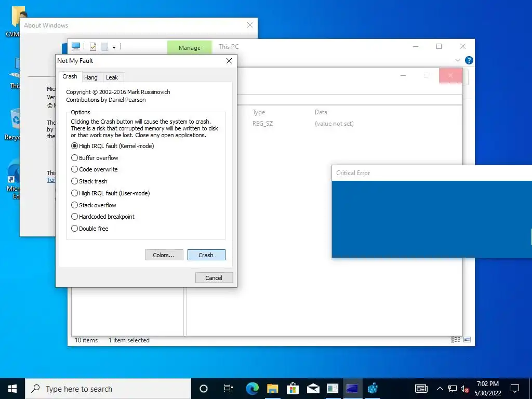Expand the ribbon in This PC window
This screenshot has width=532, height=399.
coord(457,60)
